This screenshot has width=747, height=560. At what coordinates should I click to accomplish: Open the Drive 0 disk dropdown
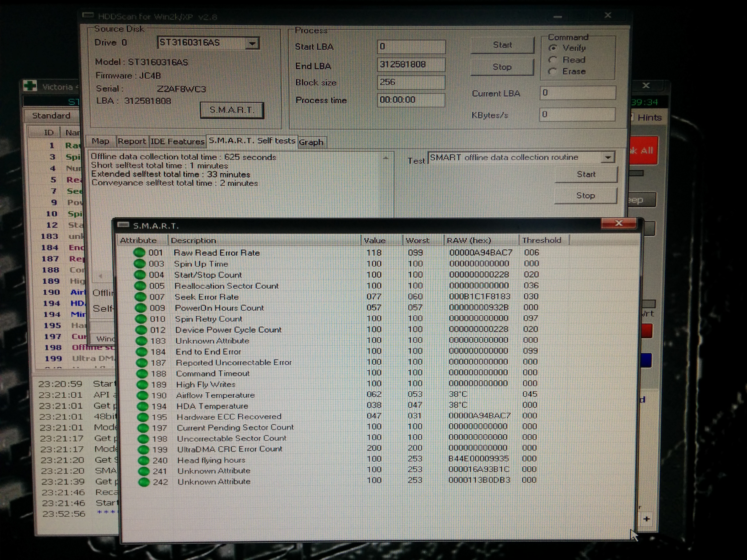coord(252,43)
